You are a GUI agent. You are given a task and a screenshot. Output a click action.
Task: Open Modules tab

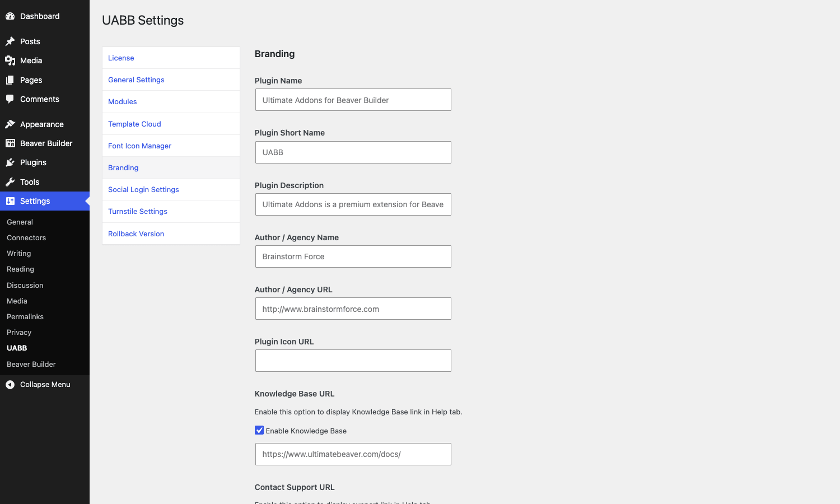[x=171, y=101]
